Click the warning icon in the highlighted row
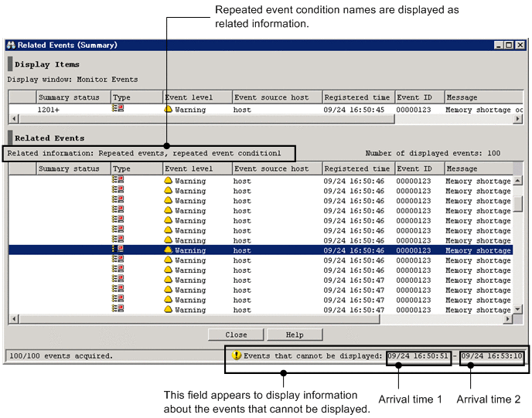The width and height of the screenshot is (532, 418). pos(169,250)
